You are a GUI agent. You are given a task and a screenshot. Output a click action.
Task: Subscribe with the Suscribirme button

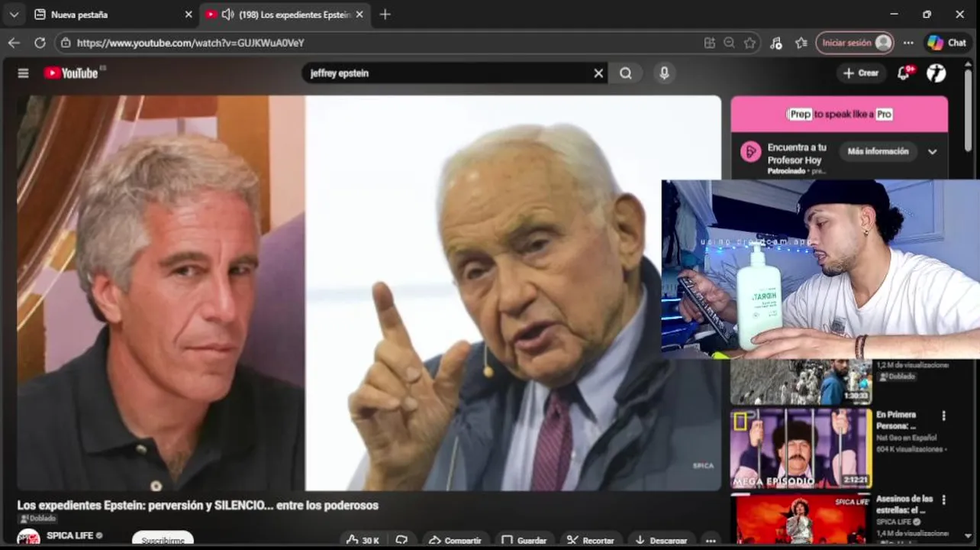163,540
